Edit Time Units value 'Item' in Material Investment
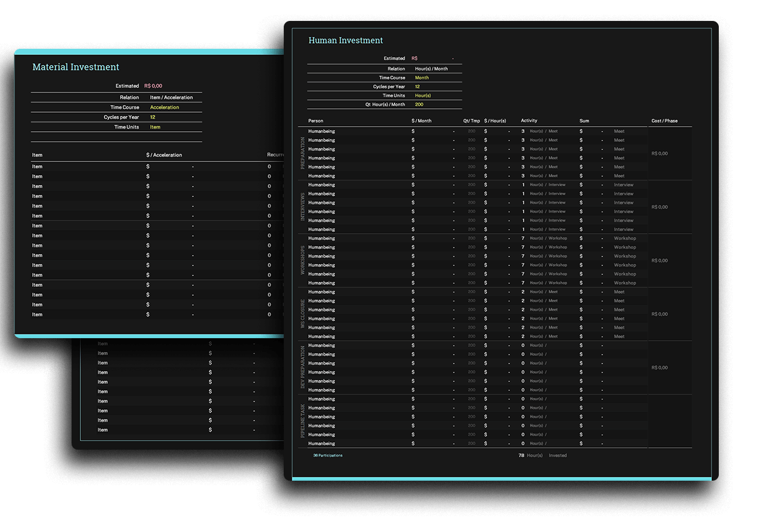The height and width of the screenshot is (532, 760). point(155,127)
